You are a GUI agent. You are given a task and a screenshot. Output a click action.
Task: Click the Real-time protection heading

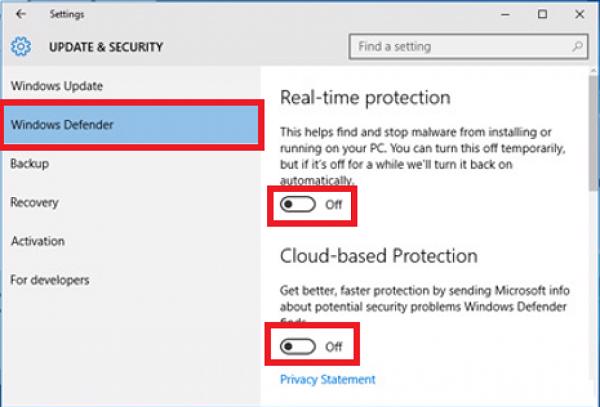click(x=365, y=97)
